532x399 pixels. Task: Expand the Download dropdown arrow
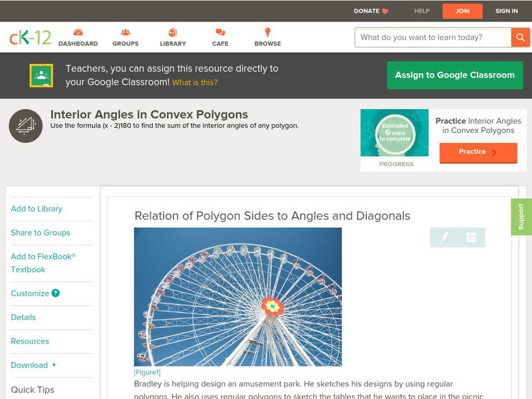54,365
